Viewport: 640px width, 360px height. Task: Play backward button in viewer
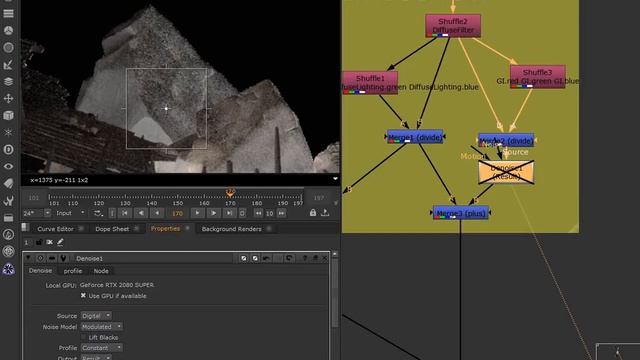point(141,213)
